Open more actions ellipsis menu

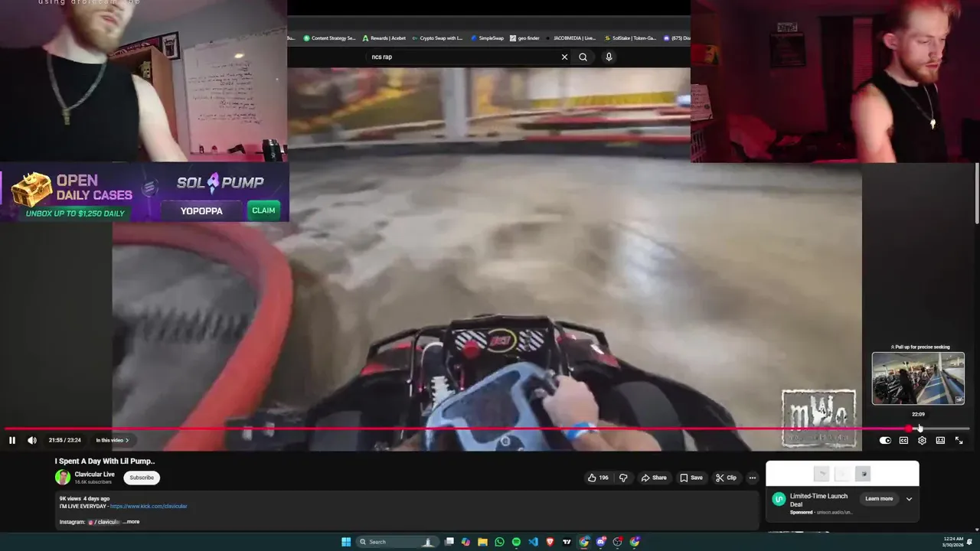[752, 478]
